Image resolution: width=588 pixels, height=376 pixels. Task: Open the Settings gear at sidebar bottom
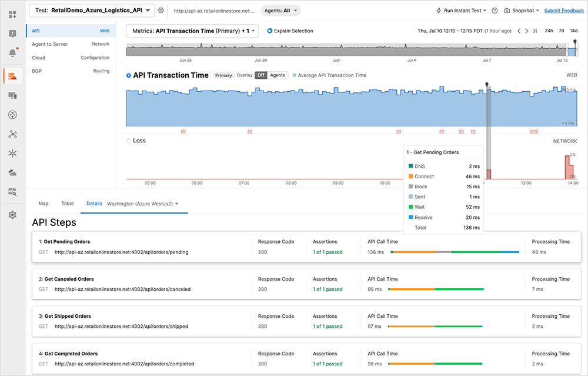(x=12, y=215)
